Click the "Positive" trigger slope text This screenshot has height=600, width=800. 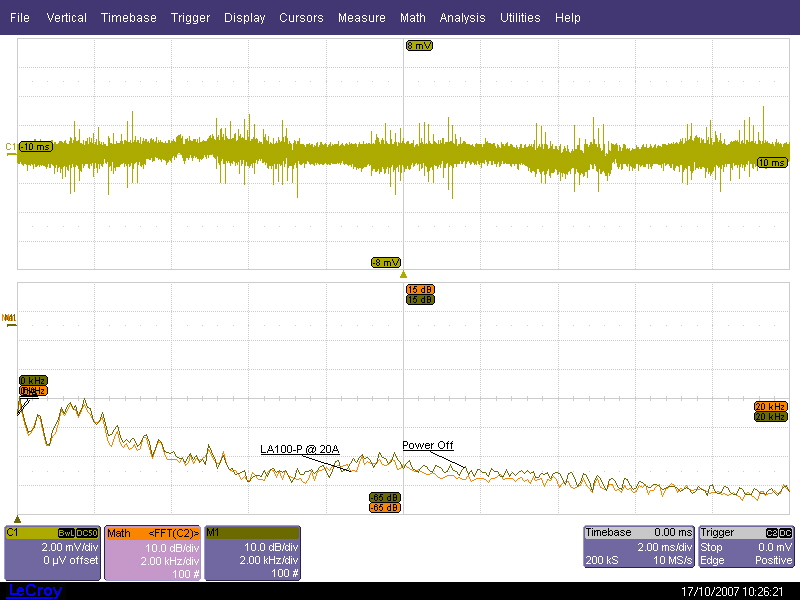[x=773, y=560]
